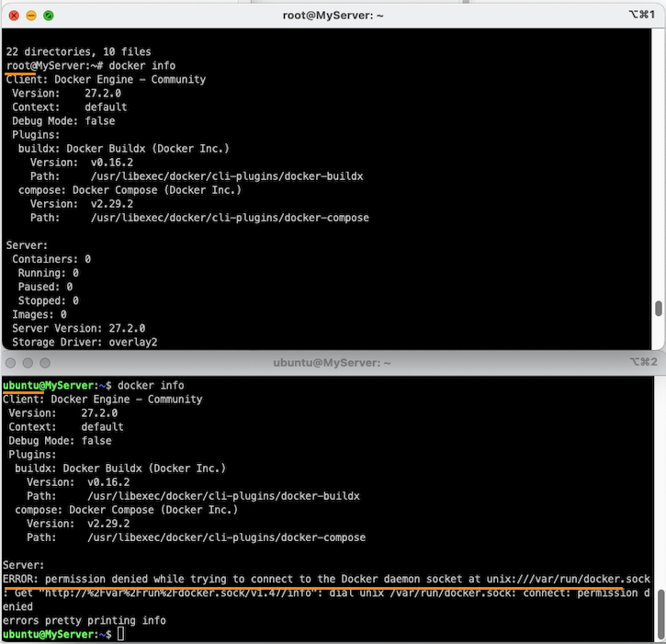
Task: Click 'Storage Driver: overlay2' line
Action: 85,343
